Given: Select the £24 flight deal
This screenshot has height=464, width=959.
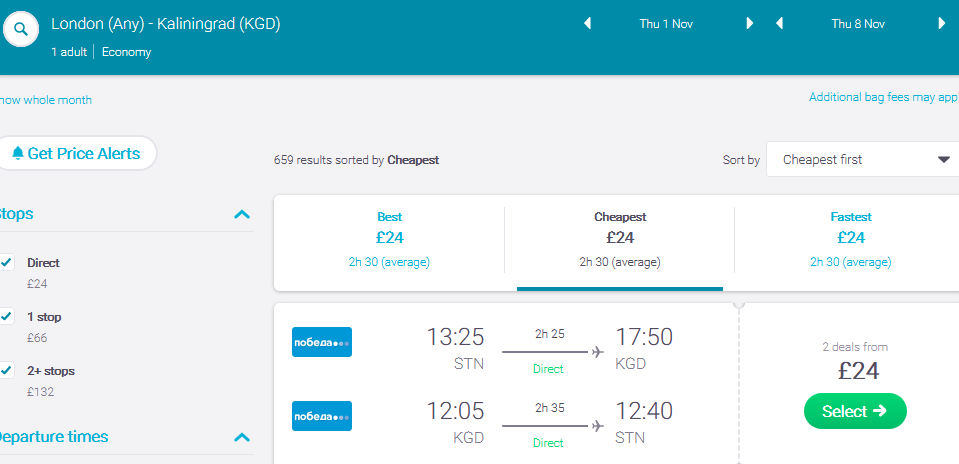Looking at the screenshot, I should pos(855,411).
